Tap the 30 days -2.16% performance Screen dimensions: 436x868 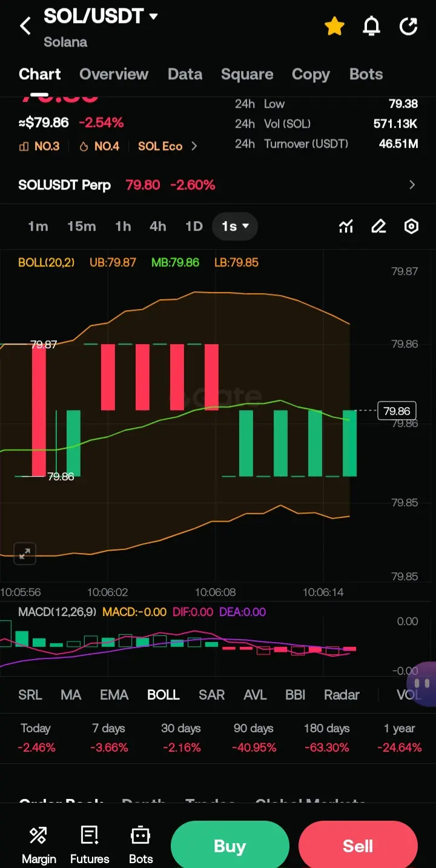[x=181, y=738]
